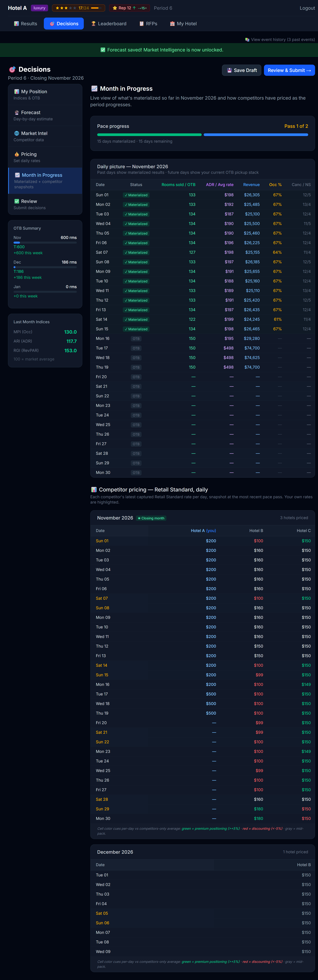Viewport: 318px width, 980px height.
Task: Click the Rep 12 reputation badge
Action: click(x=130, y=8)
